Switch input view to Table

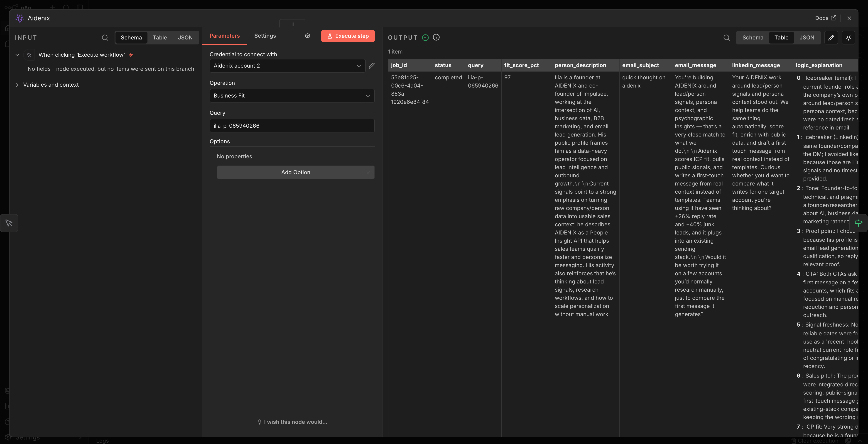(x=159, y=37)
